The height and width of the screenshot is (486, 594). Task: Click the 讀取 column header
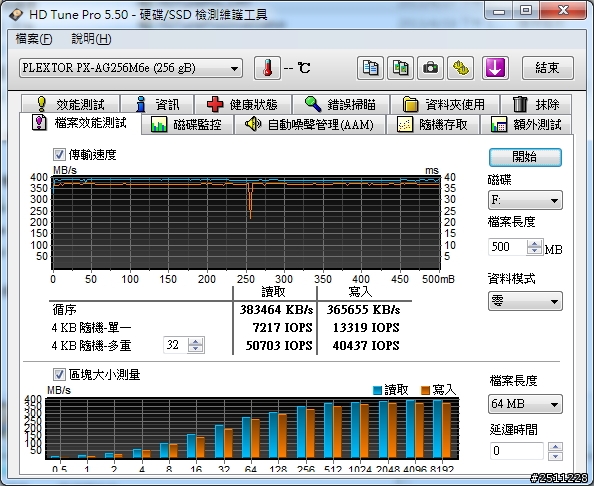coord(273,292)
